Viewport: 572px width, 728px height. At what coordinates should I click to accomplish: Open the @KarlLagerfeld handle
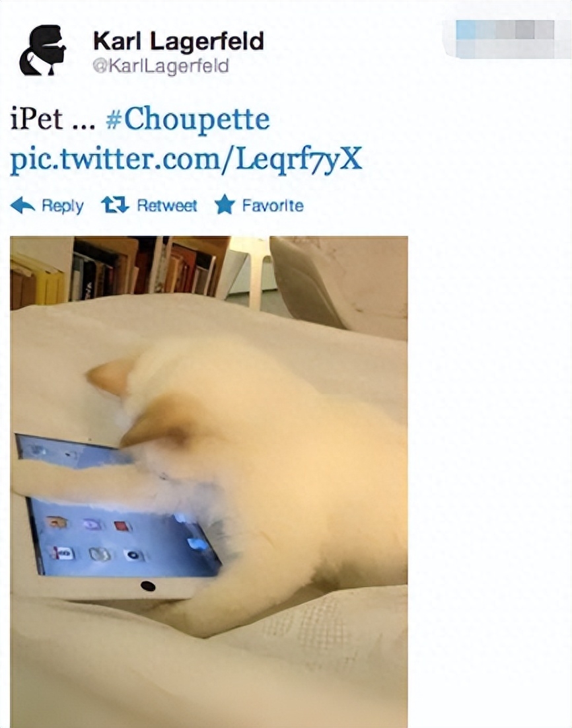pyautogui.click(x=161, y=65)
